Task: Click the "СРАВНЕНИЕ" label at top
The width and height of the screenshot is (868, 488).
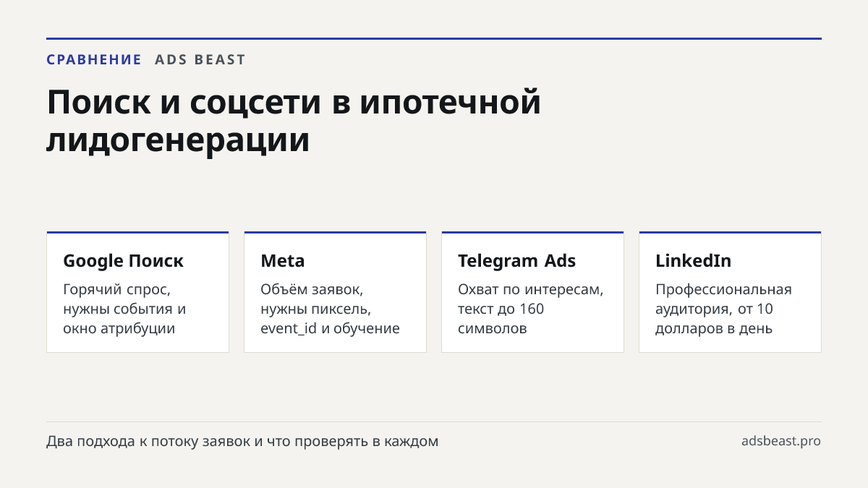Action: tap(94, 60)
